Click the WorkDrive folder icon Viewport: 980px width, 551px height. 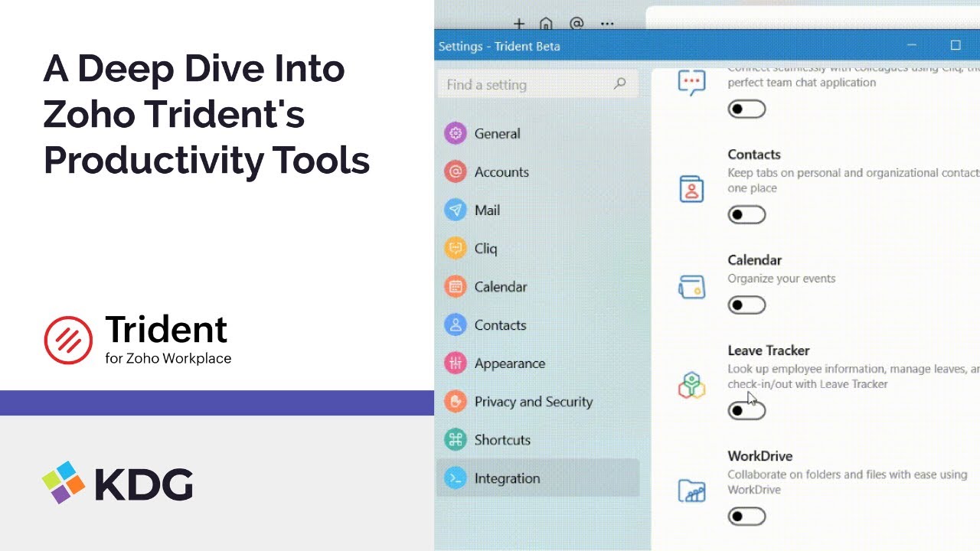(x=691, y=490)
